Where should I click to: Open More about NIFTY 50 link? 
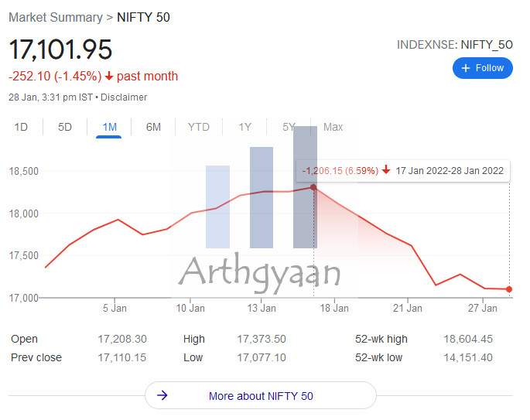pos(261,395)
